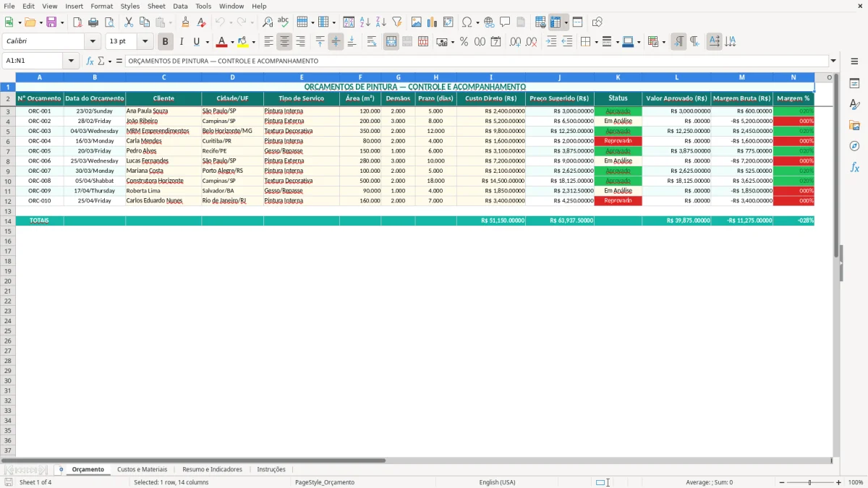Click the Export as PDF icon

77,22
